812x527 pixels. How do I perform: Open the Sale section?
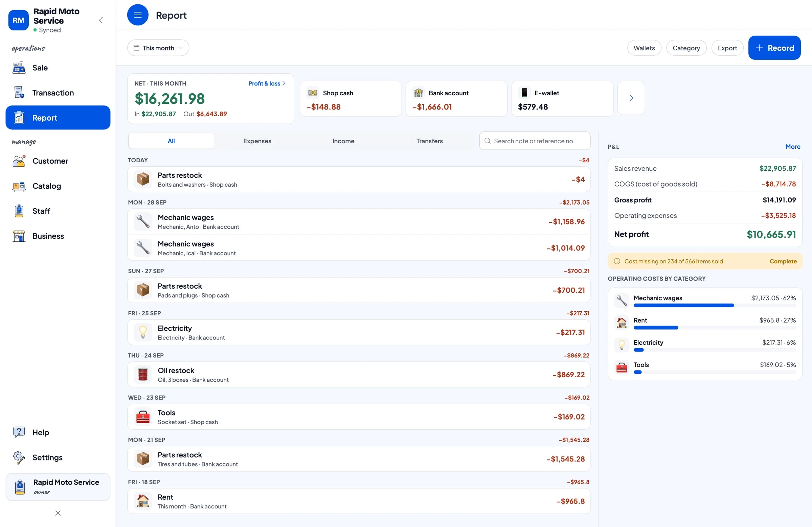coord(58,68)
